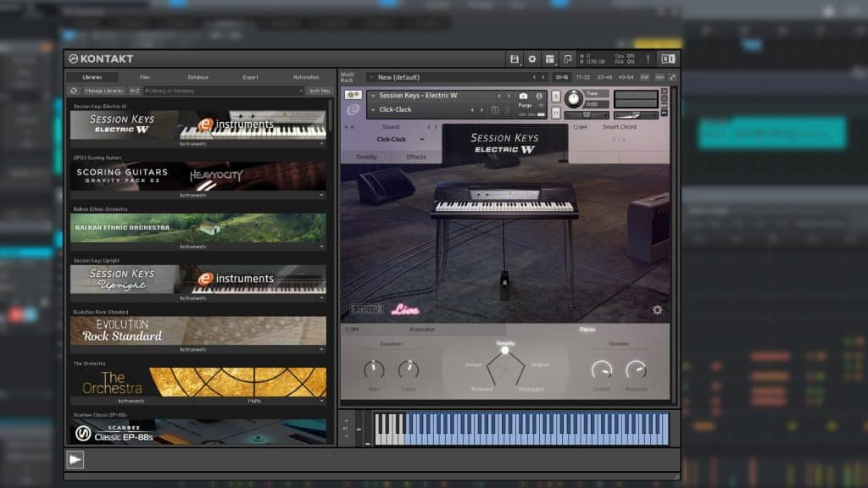Select previous instrument arrow beside Session Keys title
868x488 pixels.
tap(499, 96)
